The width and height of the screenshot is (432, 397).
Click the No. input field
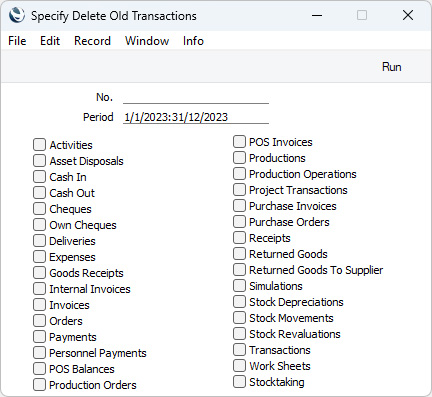[196, 97]
